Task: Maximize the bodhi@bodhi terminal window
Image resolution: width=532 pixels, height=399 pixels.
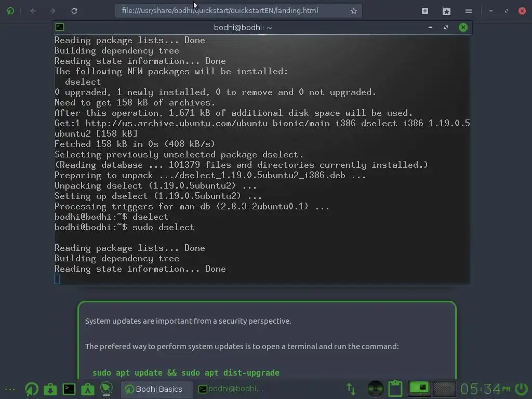Action: point(446,27)
